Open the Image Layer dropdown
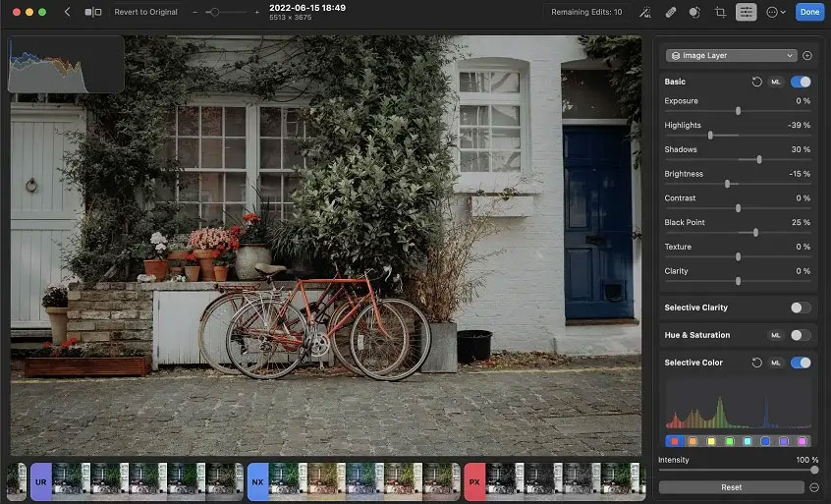The width and height of the screenshot is (831, 504). (x=731, y=56)
